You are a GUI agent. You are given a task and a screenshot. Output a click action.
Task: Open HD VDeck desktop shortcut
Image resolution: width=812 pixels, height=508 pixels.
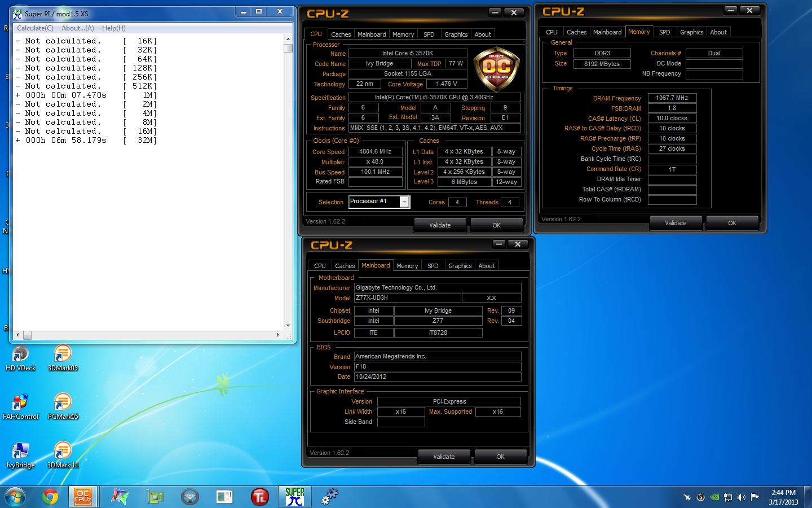click(x=20, y=358)
